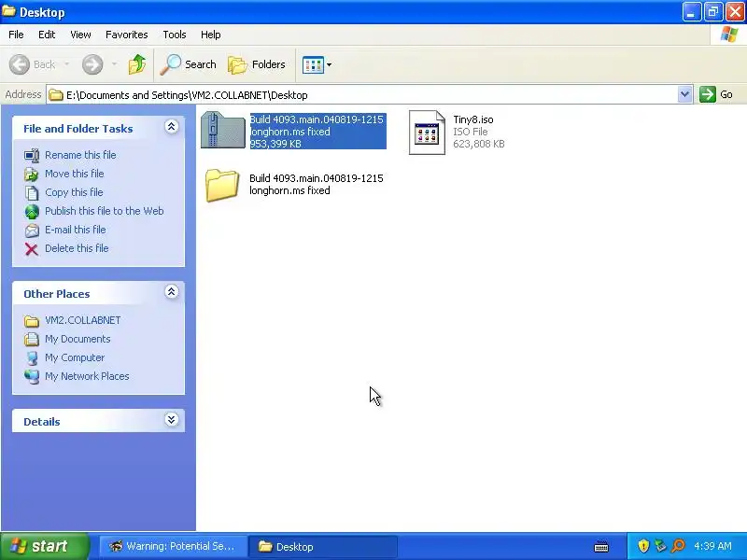Click the Move this file icon
This screenshot has width=747, height=560.
32,175
